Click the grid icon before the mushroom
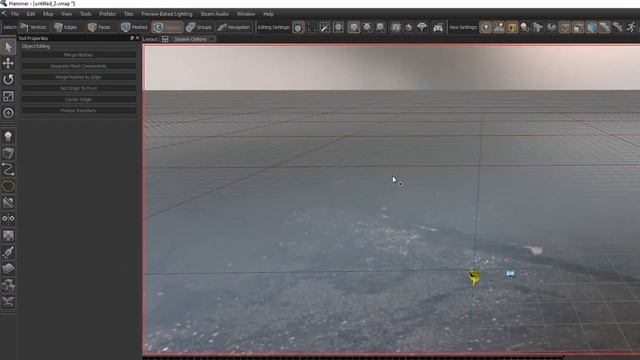The height and width of the screenshot is (360, 640). pos(396,27)
